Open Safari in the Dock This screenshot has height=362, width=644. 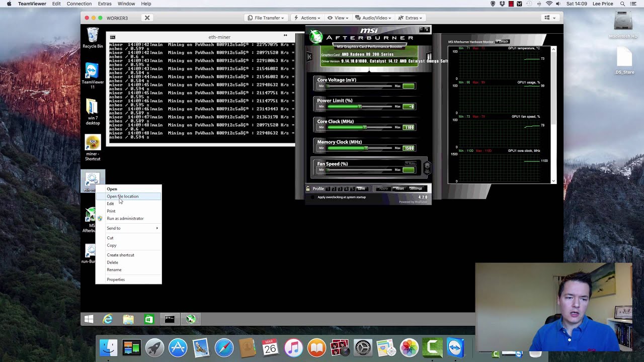coord(224,348)
